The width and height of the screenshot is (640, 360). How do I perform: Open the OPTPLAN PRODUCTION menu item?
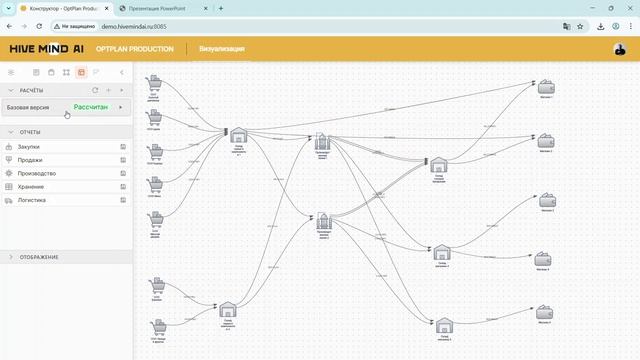pos(135,49)
